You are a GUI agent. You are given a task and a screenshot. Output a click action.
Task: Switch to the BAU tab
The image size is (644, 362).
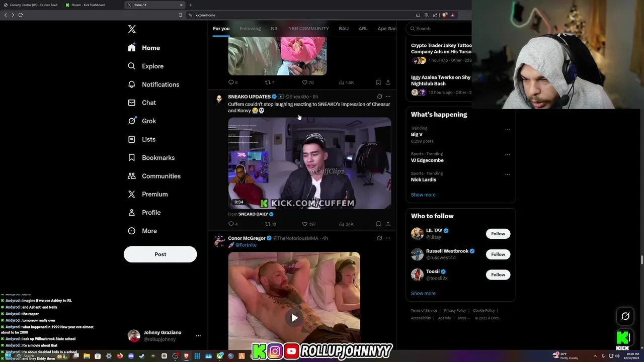[344, 29]
